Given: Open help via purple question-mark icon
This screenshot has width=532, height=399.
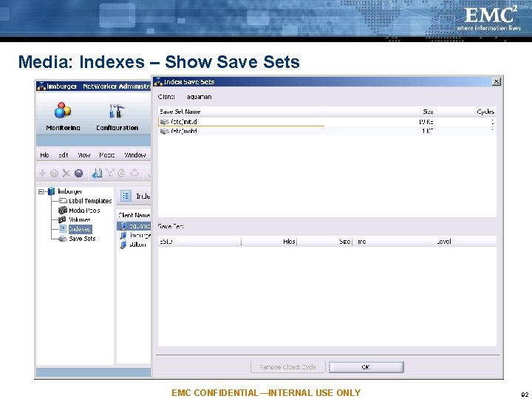Looking at the screenshot, I should click(x=79, y=174).
